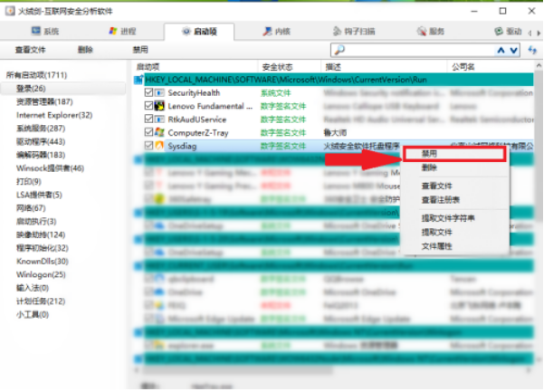544x392 pixels.
Task: Select 输入法(0) category
Action: pos(33,288)
